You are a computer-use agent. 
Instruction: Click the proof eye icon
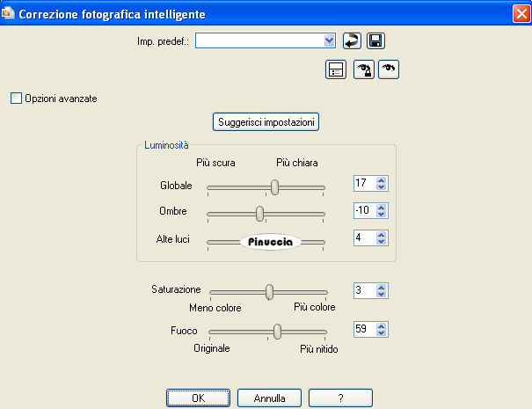tap(389, 71)
